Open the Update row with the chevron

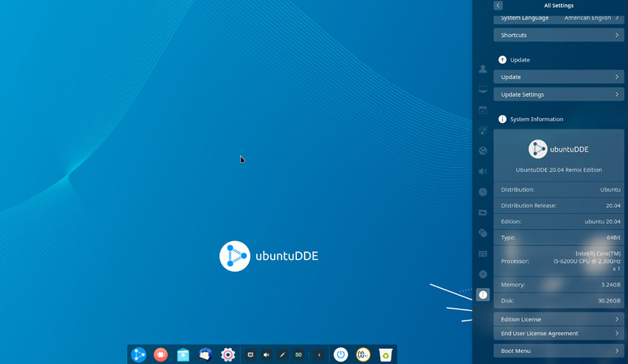click(x=559, y=77)
